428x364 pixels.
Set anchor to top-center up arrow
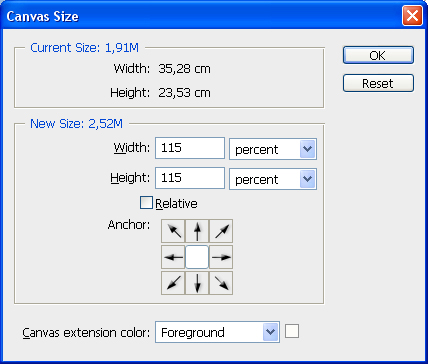(197, 231)
